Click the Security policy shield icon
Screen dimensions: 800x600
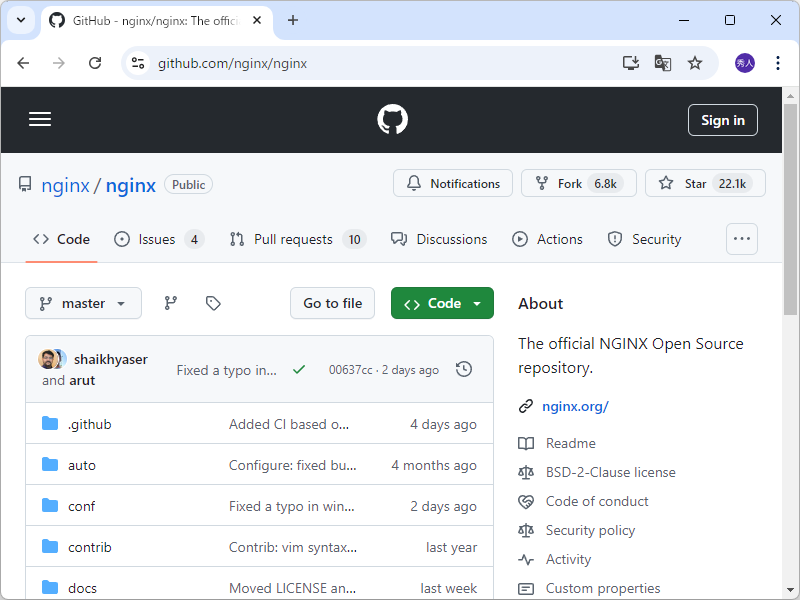point(526,530)
